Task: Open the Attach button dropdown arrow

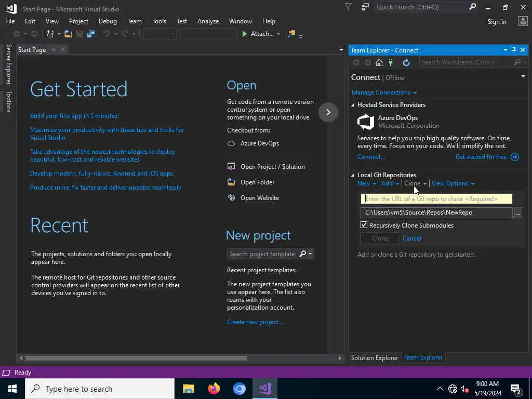Action: 278,34
